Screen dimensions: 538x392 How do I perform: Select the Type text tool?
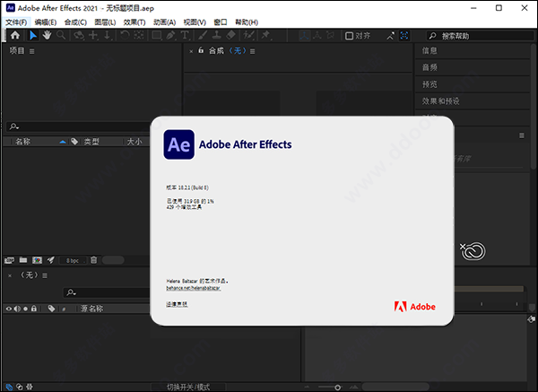185,35
